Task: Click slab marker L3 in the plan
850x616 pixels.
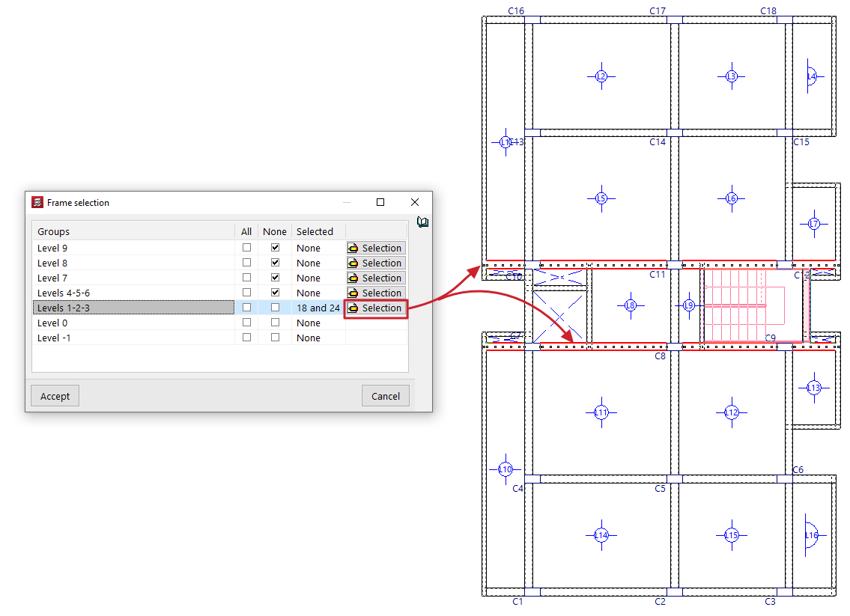Action: tap(731, 76)
